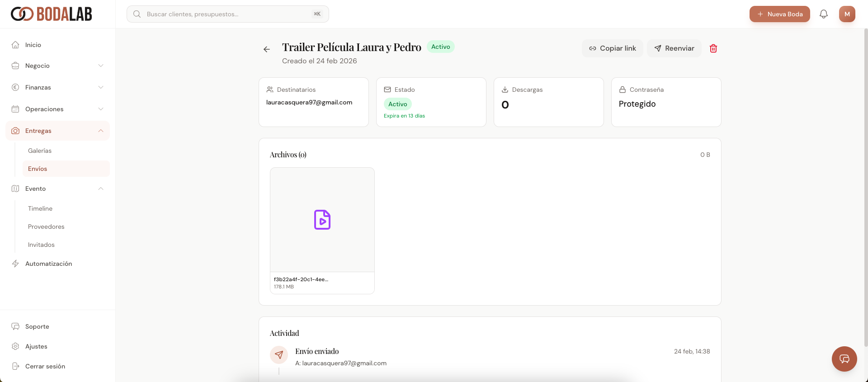Collapse the Entregas section
The width and height of the screenshot is (868, 382).
point(57,131)
